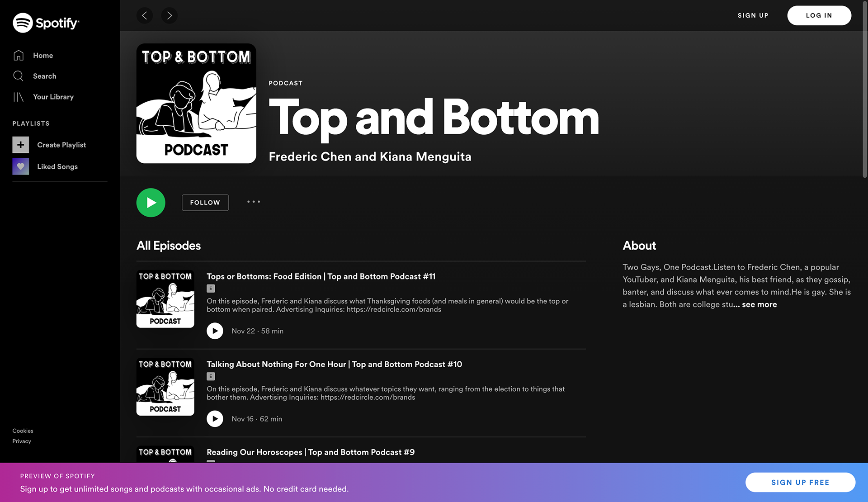Click the Create Playlist plus icon
The width and height of the screenshot is (868, 502).
coord(20,145)
